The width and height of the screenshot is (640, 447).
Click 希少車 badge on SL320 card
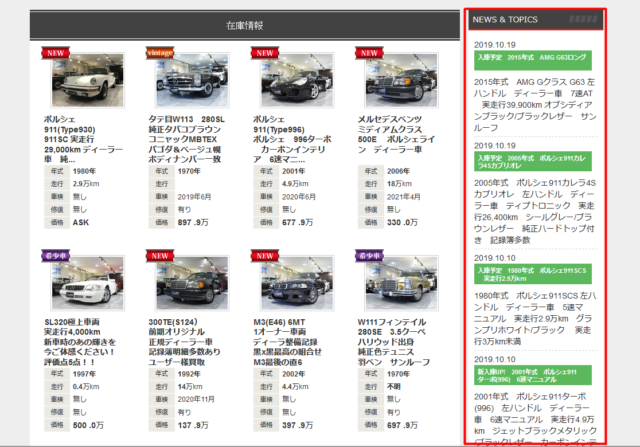pos(56,256)
